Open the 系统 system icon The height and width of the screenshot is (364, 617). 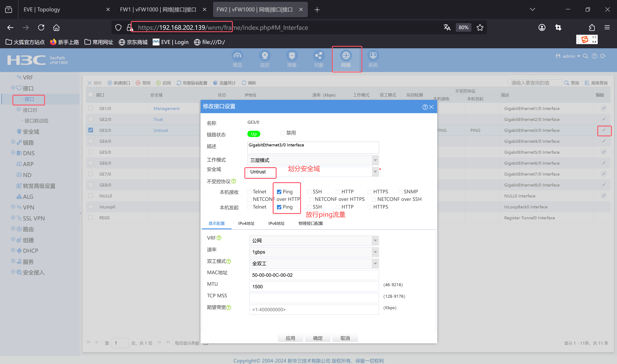pyautogui.click(x=373, y=56)
